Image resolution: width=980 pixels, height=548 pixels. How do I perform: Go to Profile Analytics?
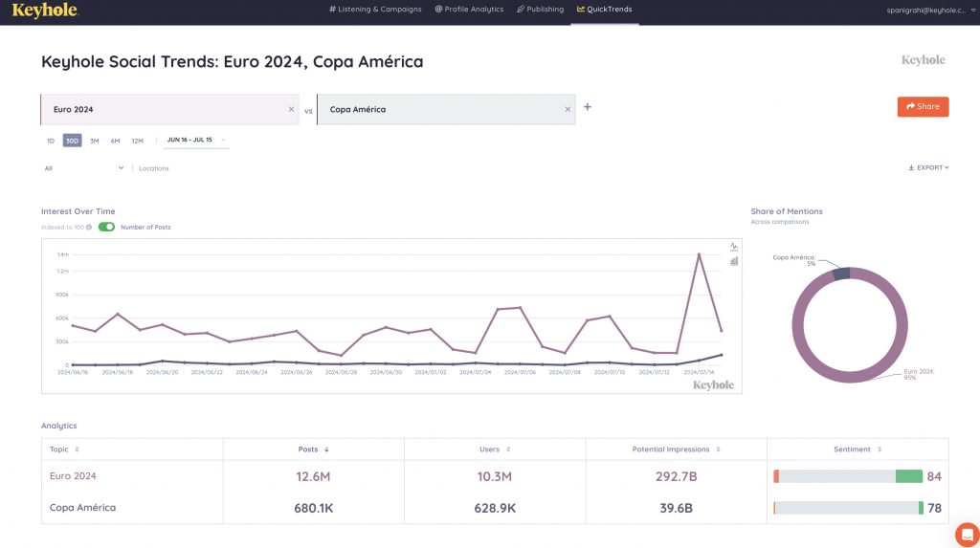469,10
